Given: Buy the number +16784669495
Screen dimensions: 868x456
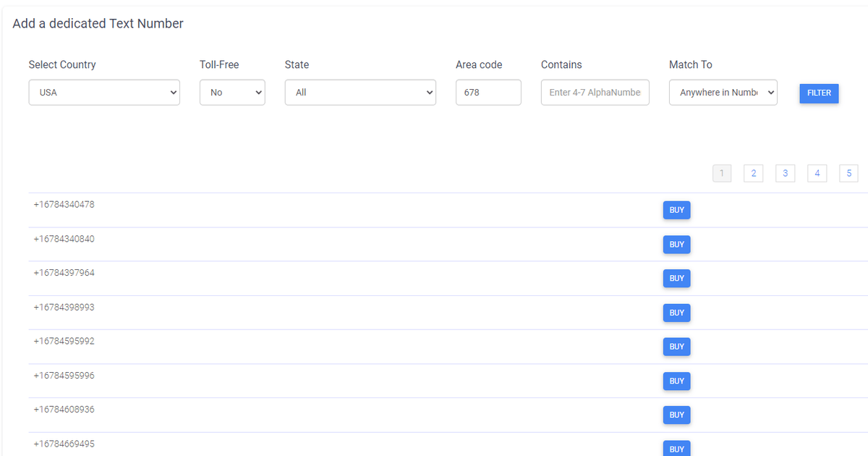Looking at the screenshot, I should point(676,449).
